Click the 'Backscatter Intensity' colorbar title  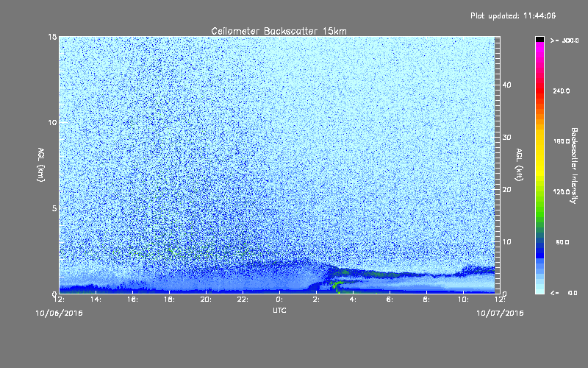tap(574, 166)
